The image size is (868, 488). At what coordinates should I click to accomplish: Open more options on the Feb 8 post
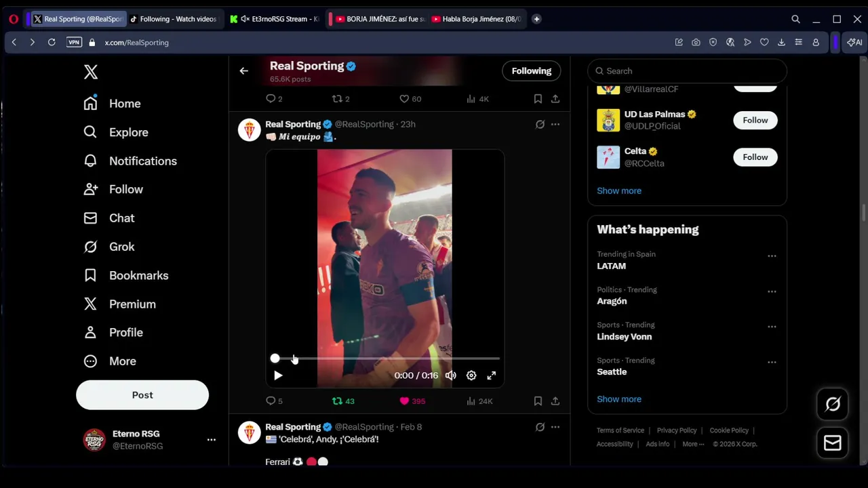pyautogui.click(x=555, y=427)
